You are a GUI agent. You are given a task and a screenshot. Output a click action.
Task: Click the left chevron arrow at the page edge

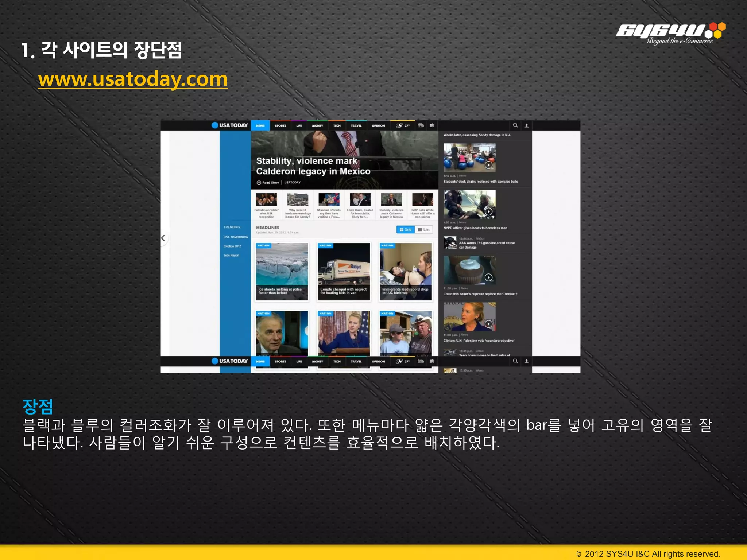(x=163, y=238)
